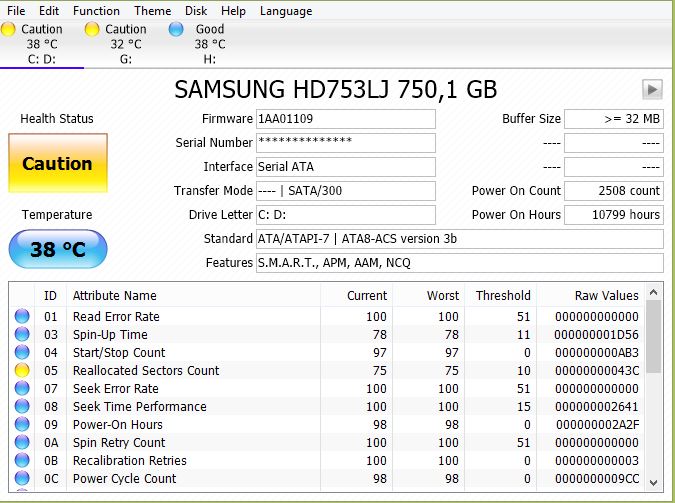Open the Language menu
This screenshot has height=503, width=675.
[x=286, y=11]
